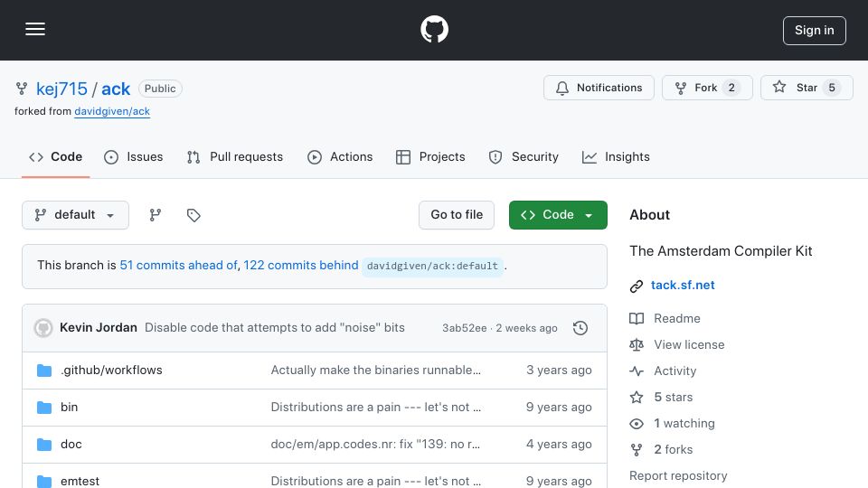The height and width of the screenshot is (488, 868).
Task: Open the emtest folder
Action: (x=80, y=481)
